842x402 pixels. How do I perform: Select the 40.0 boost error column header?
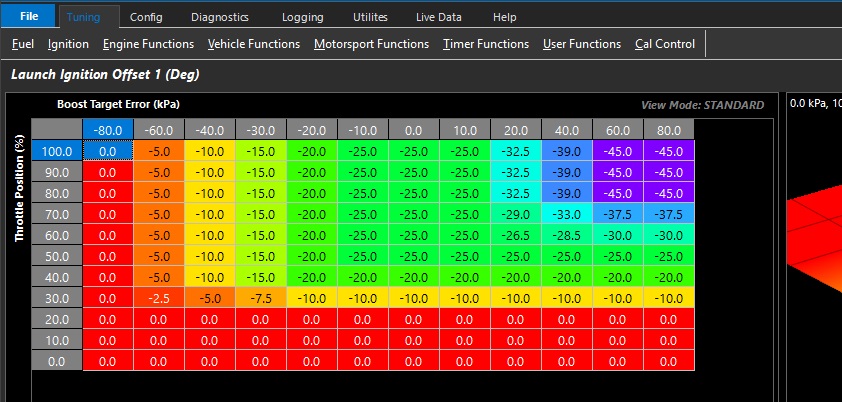click(567, 130)
